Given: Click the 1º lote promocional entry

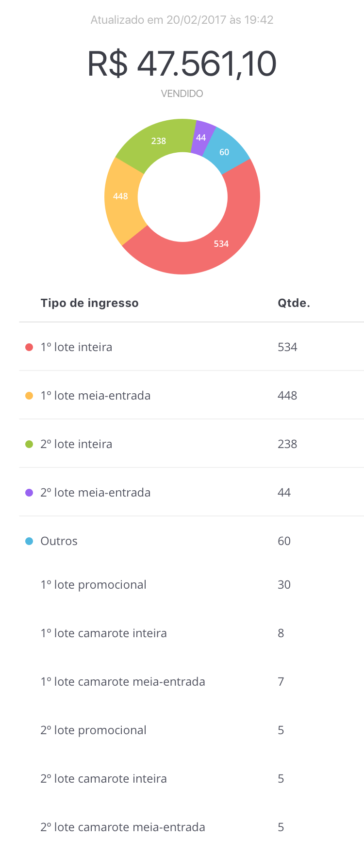Looking at the screenshot, I should (93, 585).
